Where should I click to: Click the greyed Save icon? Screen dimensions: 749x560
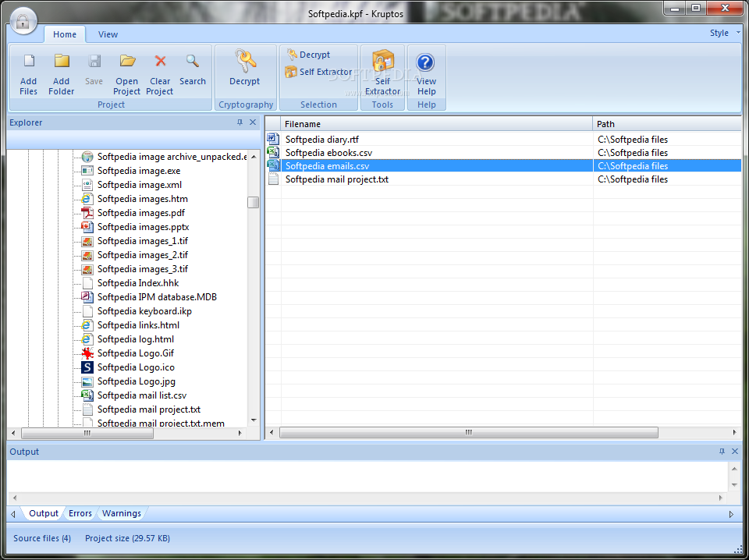coord(94,61)
